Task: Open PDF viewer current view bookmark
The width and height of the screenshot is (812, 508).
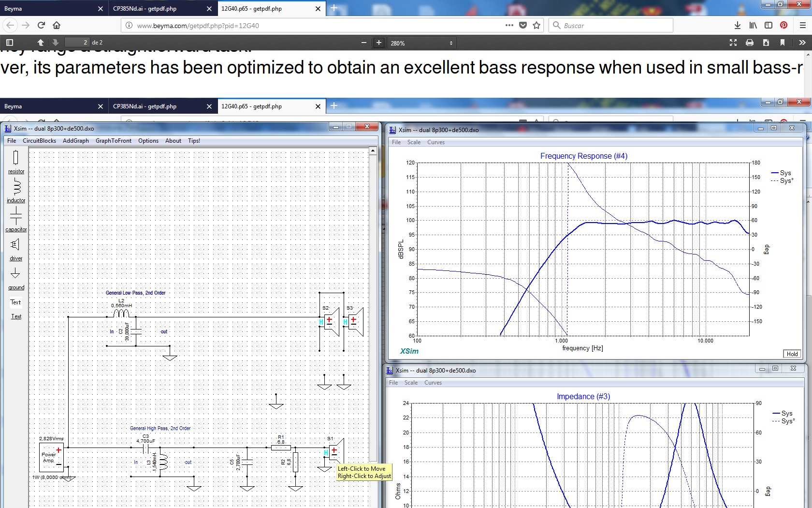Action: point(783,43)
